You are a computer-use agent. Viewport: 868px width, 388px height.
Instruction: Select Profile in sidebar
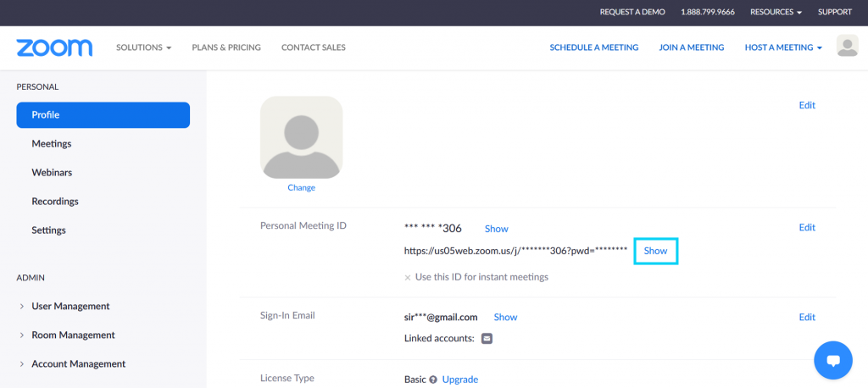tap(103, 115)
